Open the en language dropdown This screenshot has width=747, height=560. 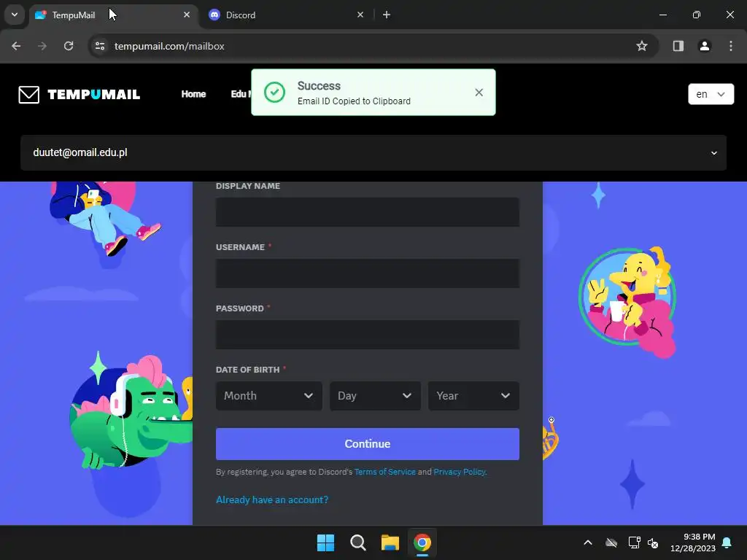(x=711, y=94)
